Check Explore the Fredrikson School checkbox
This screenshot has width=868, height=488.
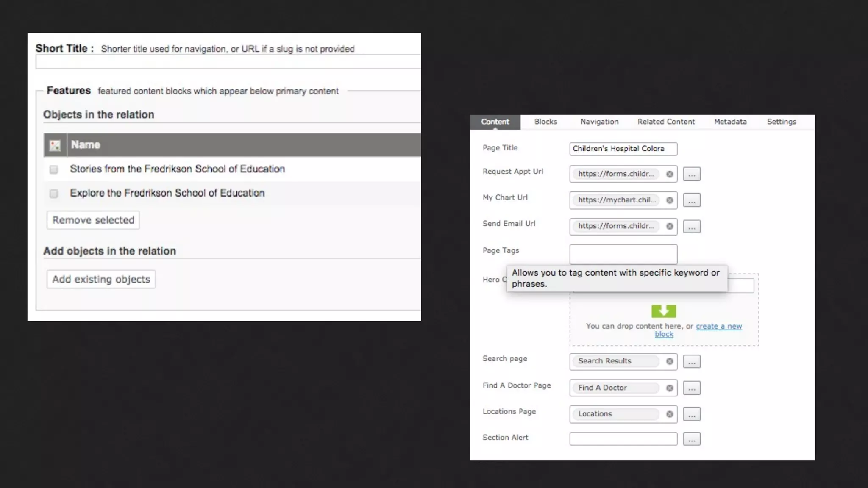[x=54, y=194]
